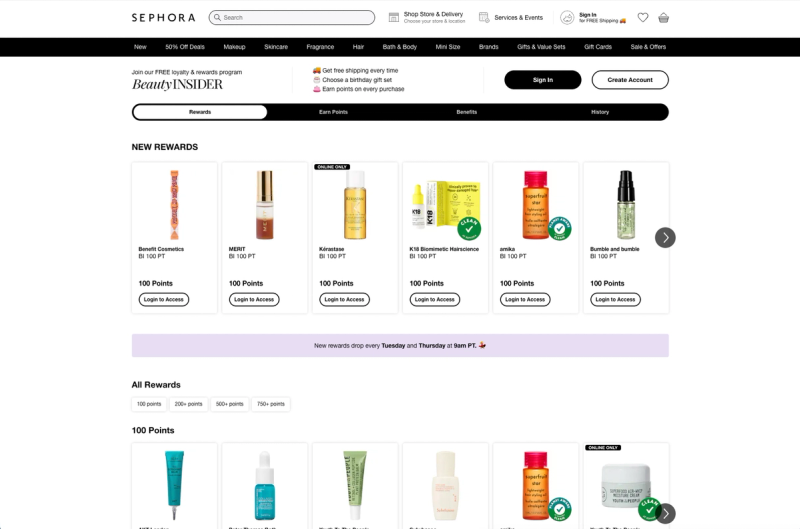Open teal tube product in 100 Points row

(x=174, y=485)
